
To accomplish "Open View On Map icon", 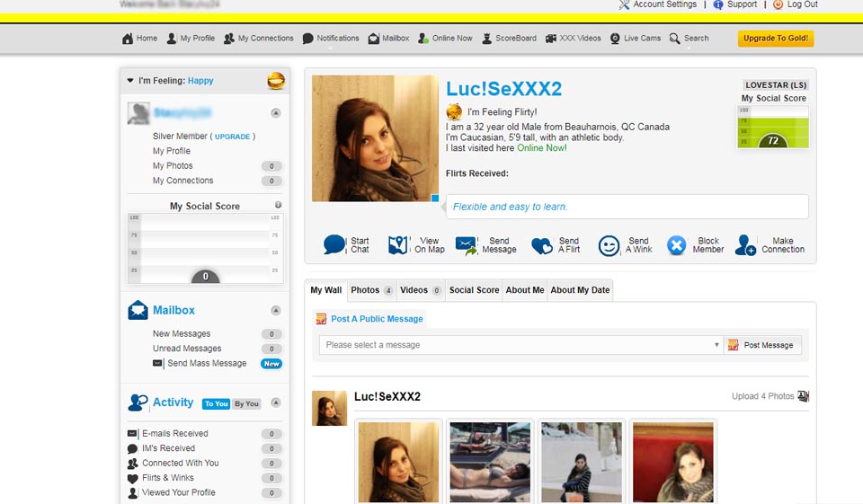I will [398, 245].
